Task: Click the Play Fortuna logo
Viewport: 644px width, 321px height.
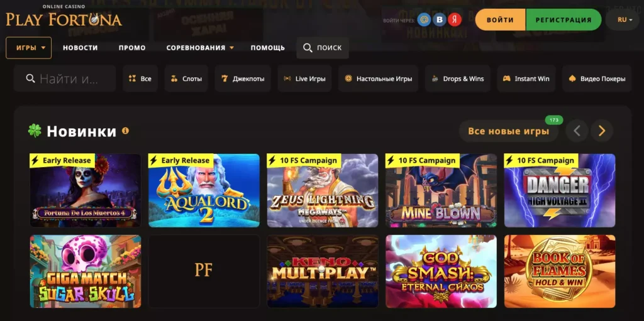Action: tap(64, 17)
